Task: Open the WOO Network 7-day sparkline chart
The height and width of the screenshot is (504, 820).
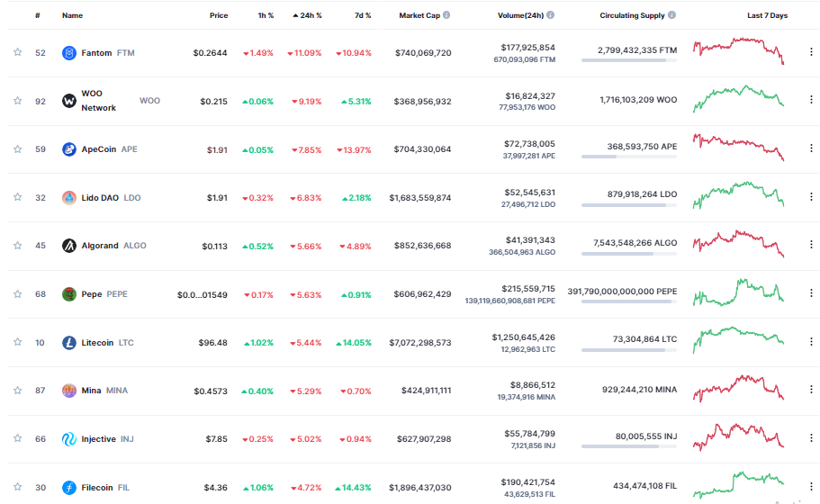Action: tap(738, 99)
